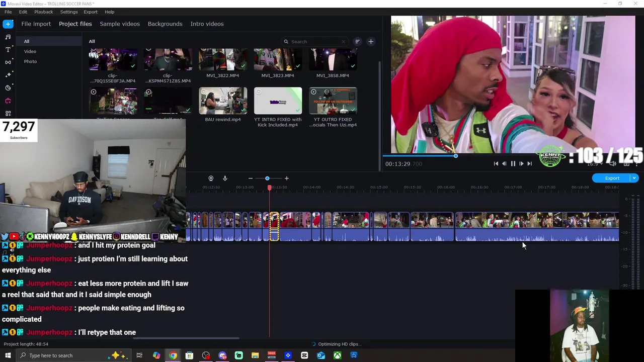
Task: Open the More tools grid icon
Action: click(8, 114)
